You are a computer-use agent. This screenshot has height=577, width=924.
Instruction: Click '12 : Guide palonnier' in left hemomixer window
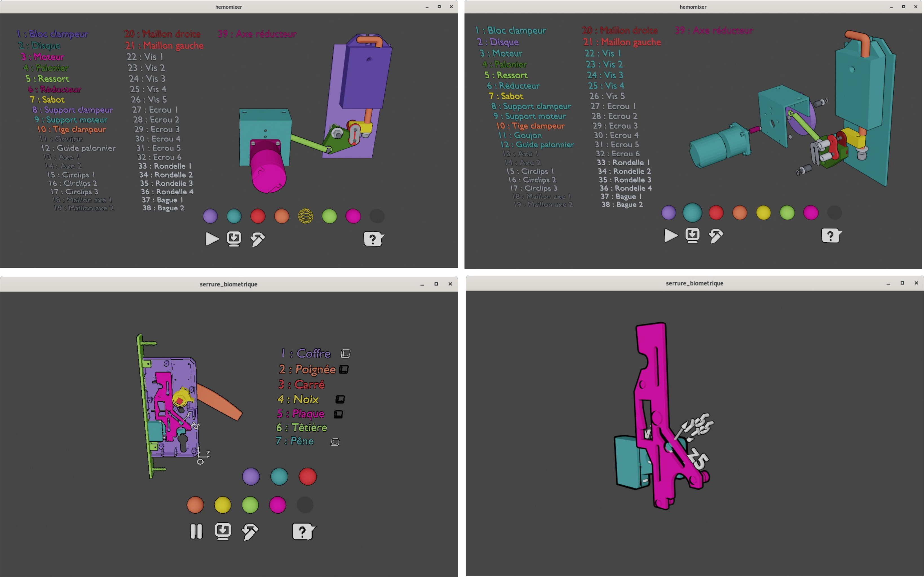[x=78, y=148]
